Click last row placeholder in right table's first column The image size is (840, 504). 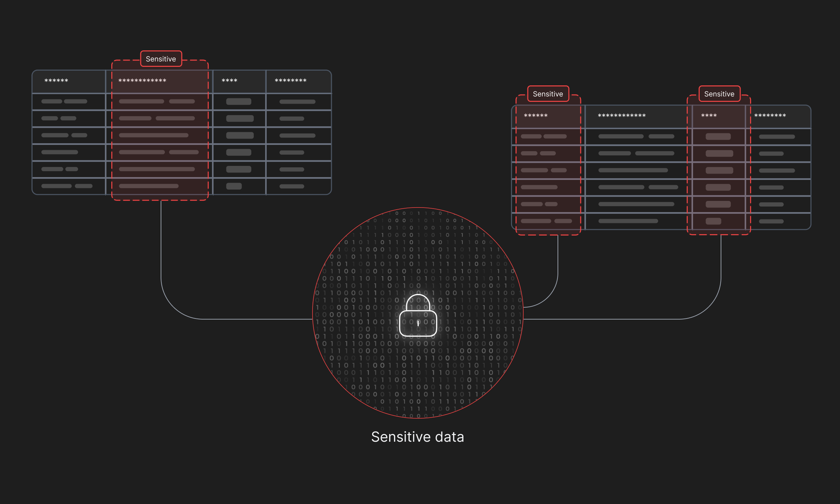click(536, 221)
